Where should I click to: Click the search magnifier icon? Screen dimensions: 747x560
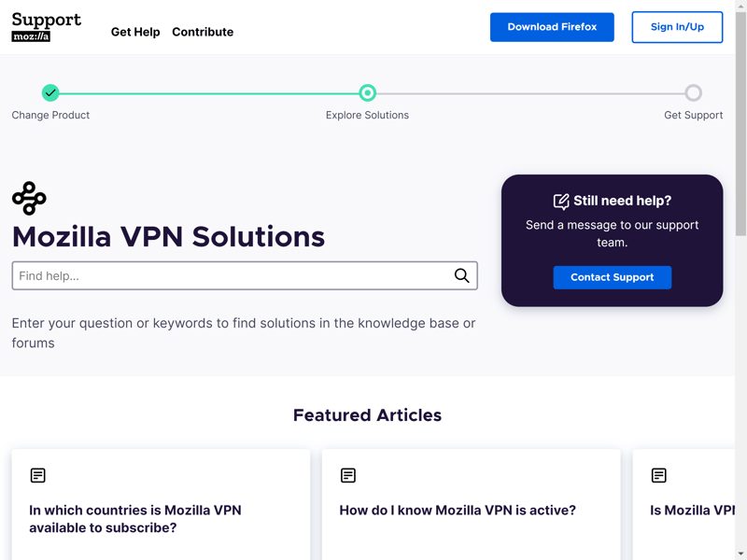tap(461, 275)
